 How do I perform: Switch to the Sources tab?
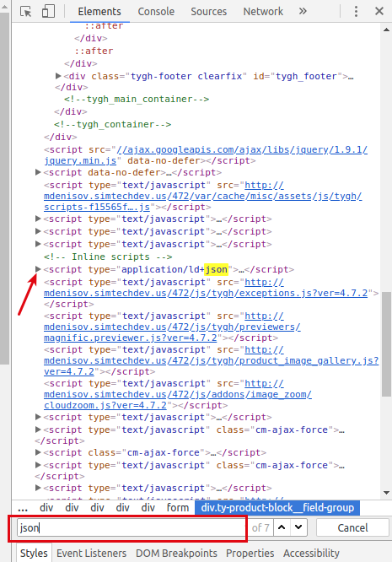(x=209, y=12)
